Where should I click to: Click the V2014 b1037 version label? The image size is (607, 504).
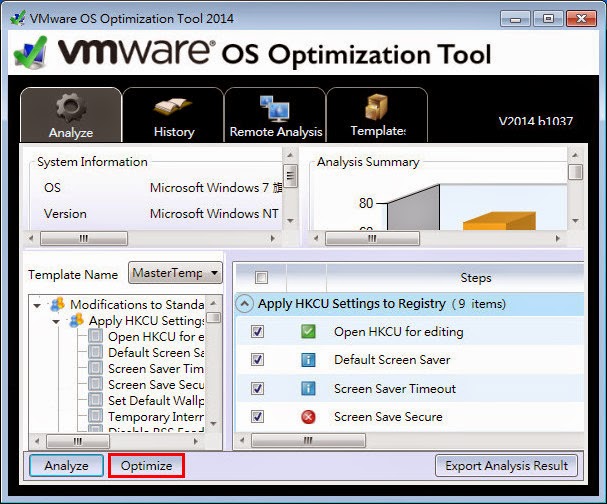coord(535,121)
